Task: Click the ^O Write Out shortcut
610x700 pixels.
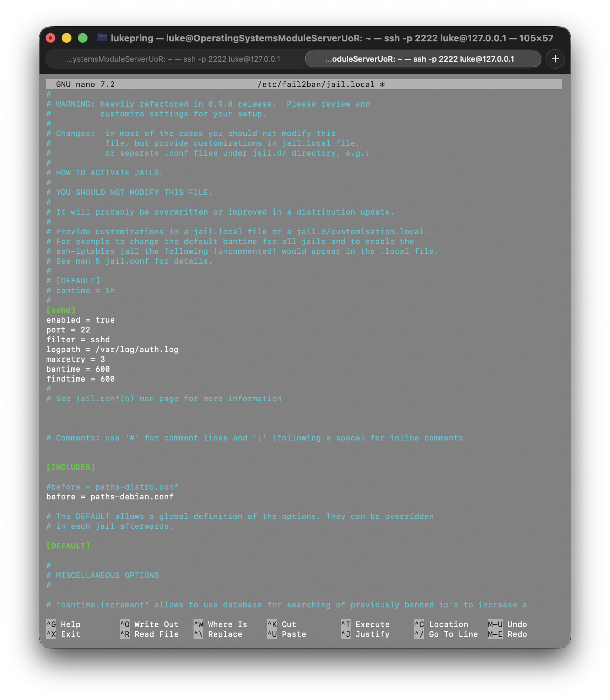Action: point(149,624)
